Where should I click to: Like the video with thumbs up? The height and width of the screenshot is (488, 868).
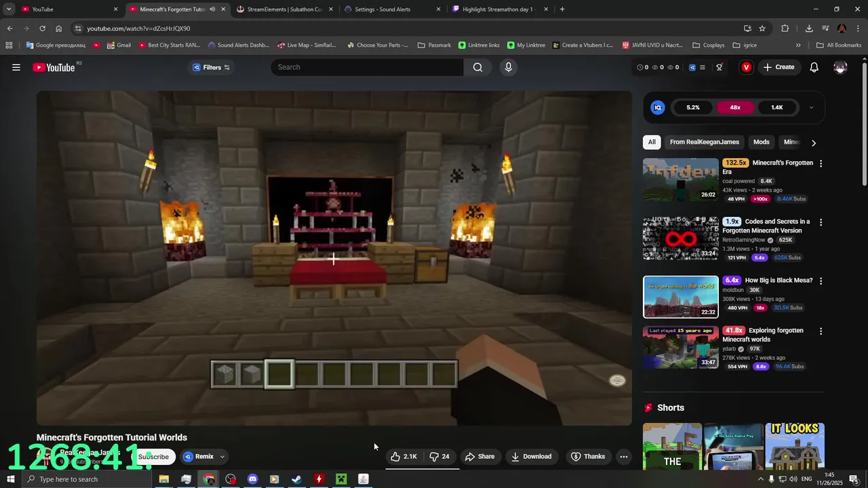[403, 456]
